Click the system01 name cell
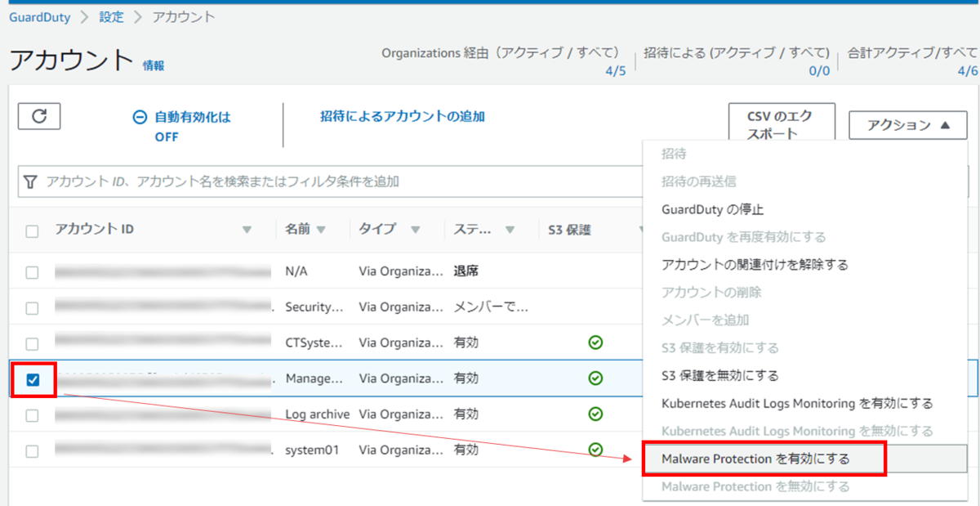The width and height of the screenshot is (980, 506). (x=311, y=450)
